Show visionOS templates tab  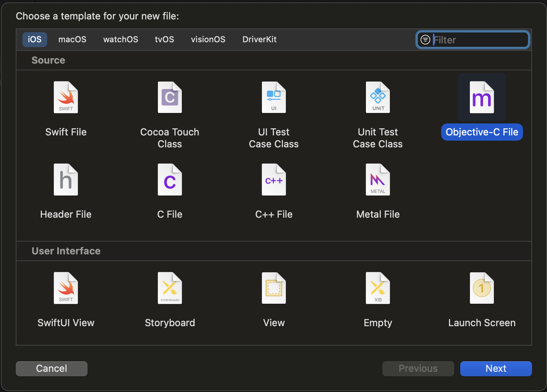(208, 39)
